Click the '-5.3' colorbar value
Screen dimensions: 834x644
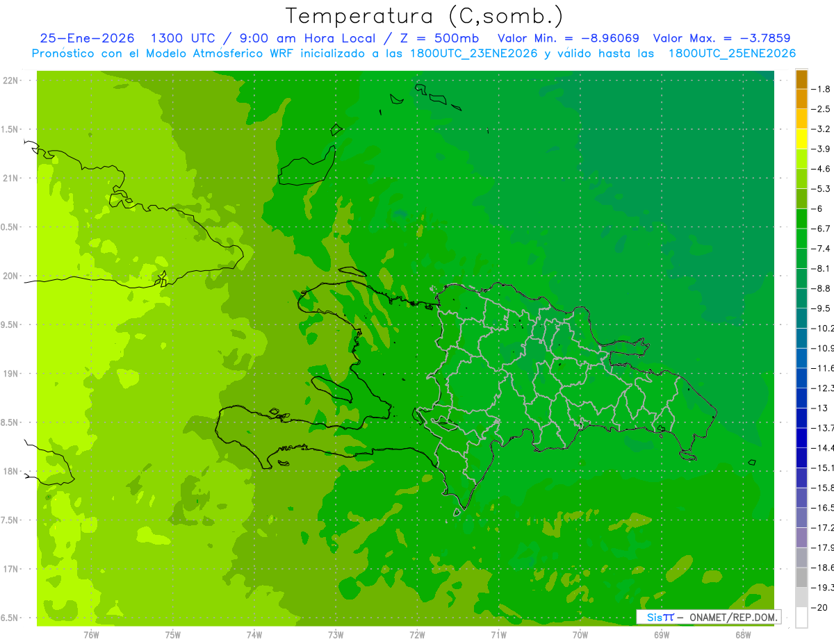click(x=821, y=188)
